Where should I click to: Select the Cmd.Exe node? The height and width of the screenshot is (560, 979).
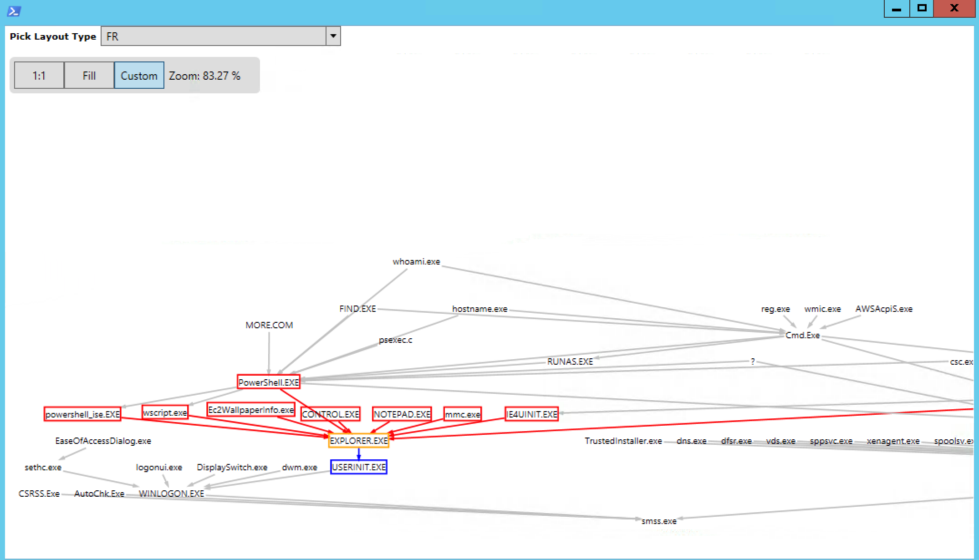[802, 335]
